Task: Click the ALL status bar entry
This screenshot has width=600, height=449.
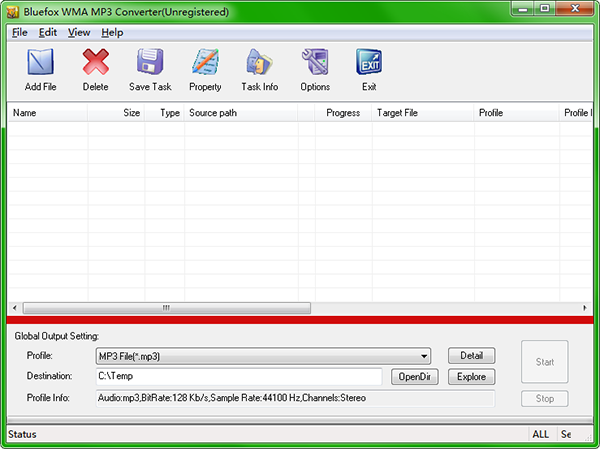Action: pyautogui.click(x=542, y=434)
